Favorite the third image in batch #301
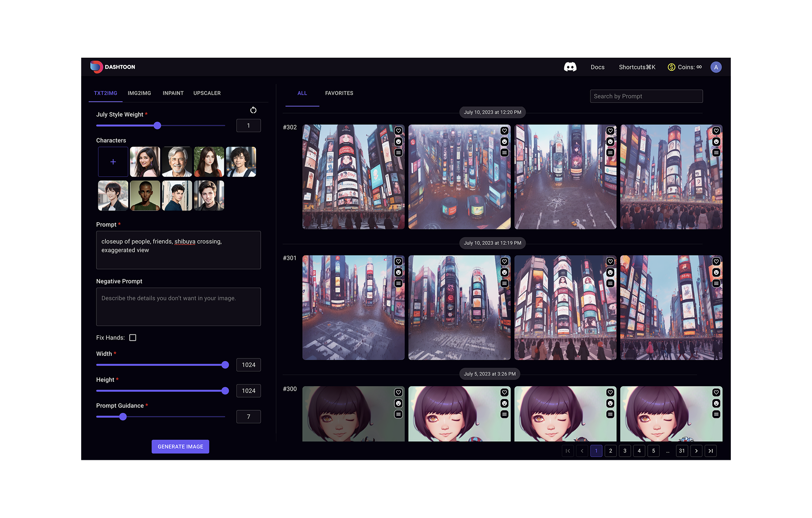Image resolution: width=812 pixels, height=518 pixels. click(x=610, y=261)
